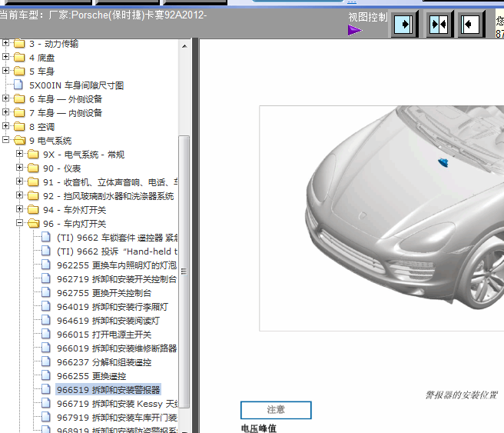Open 966255 更换遥控

click(91, 376)
